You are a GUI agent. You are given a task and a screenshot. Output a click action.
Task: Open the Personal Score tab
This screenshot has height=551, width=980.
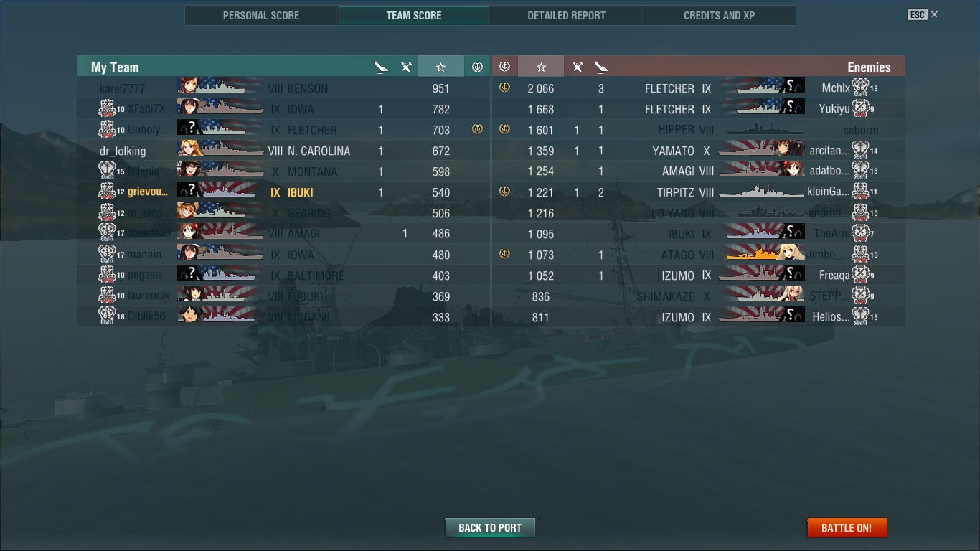click(261, 15)
